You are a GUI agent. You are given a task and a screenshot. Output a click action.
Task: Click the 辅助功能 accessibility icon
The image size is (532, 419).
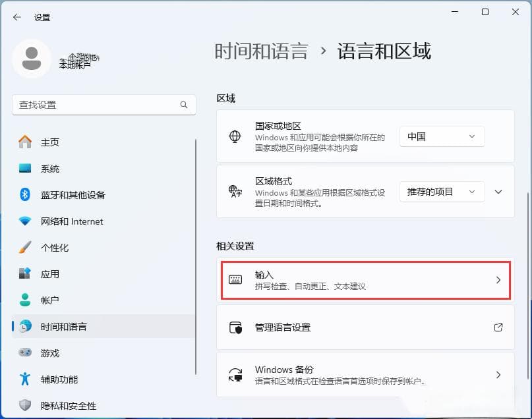point(25,379)
